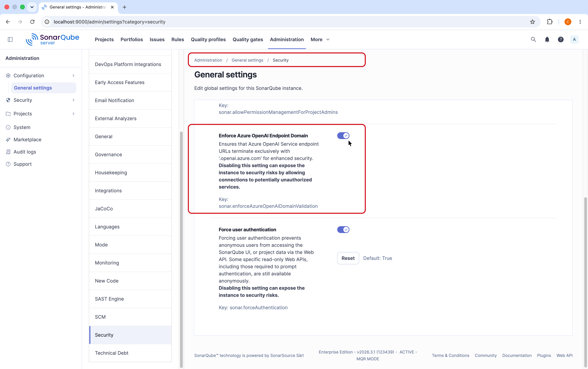This screenshot has width=588, height=369.
Task: Open the Quality profiles menu
Action: [x=208, y=39]
